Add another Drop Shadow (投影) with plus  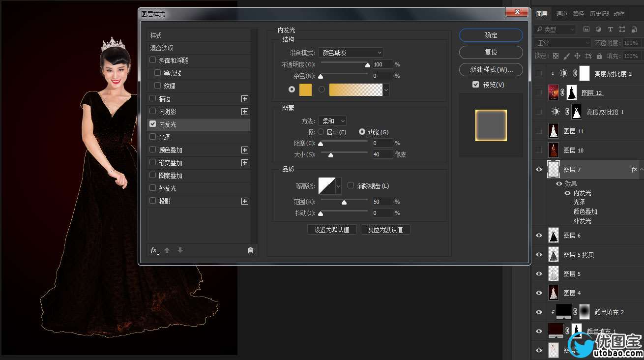click(x=245, y=201)
